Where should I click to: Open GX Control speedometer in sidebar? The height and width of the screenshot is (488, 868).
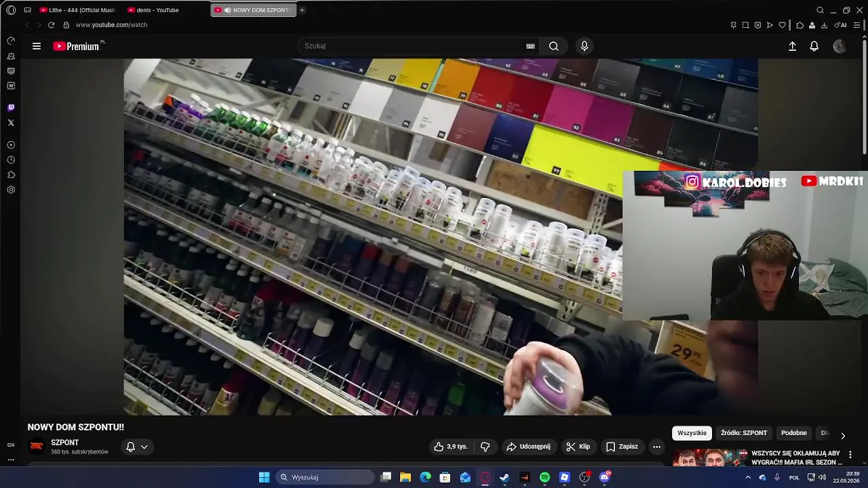pos(11,41)
